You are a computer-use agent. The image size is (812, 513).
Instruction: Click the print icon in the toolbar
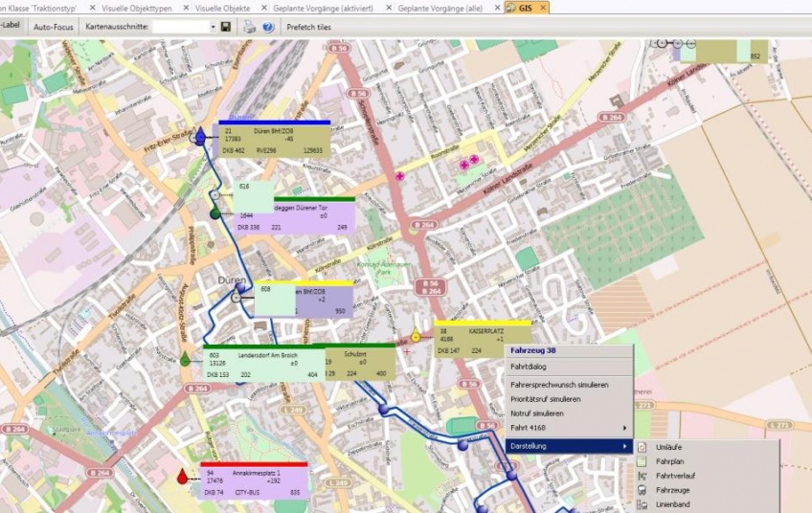tap(249, 27)
